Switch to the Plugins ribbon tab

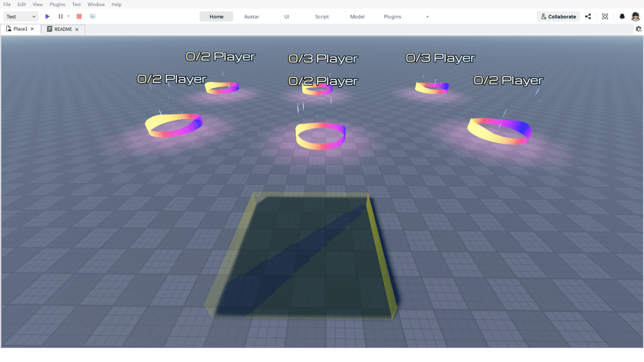coord(392,17)
